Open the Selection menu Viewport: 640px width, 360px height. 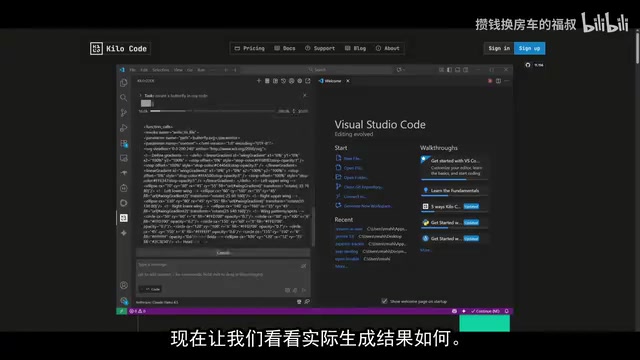tap(160, 70)
